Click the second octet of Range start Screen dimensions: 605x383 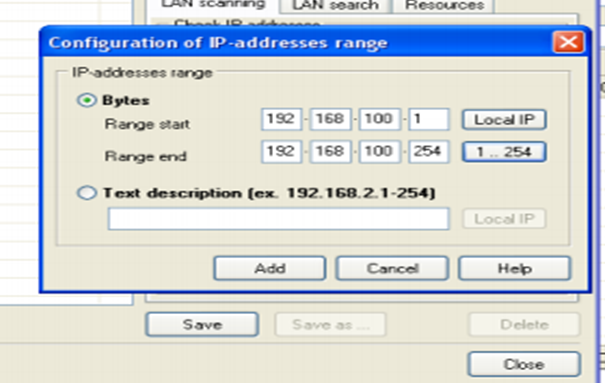pos(330,119)
